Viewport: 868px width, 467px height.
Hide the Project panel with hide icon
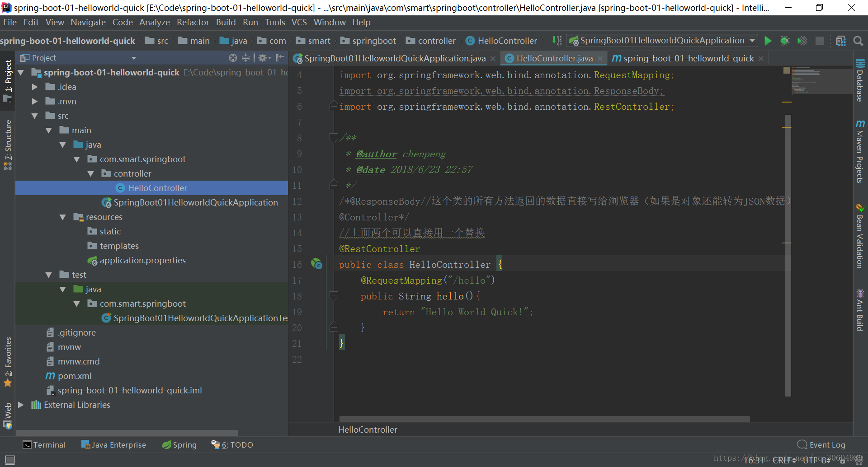click(x=280, y=58)
